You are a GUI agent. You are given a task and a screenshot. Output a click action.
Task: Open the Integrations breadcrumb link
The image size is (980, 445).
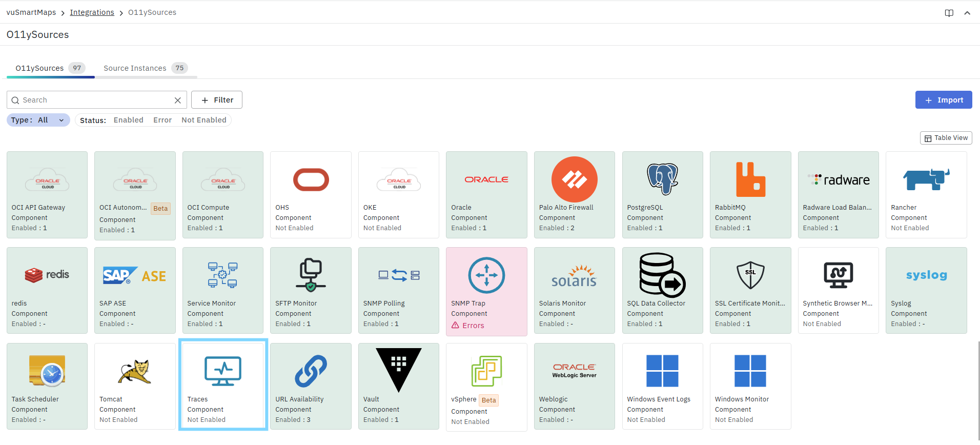click(x=92, y=12)
